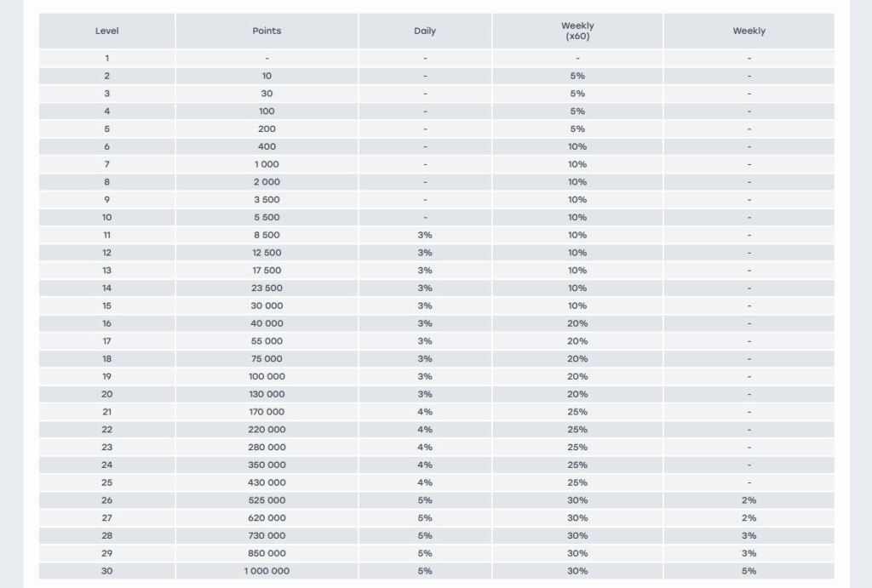Click the 430 000 points cell
The image size is (872, 588).
[267, 482]
